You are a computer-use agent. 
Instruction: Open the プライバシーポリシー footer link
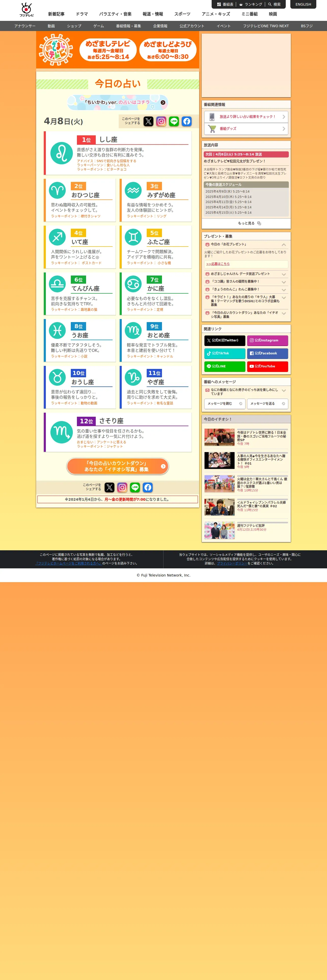pos(232,564)
